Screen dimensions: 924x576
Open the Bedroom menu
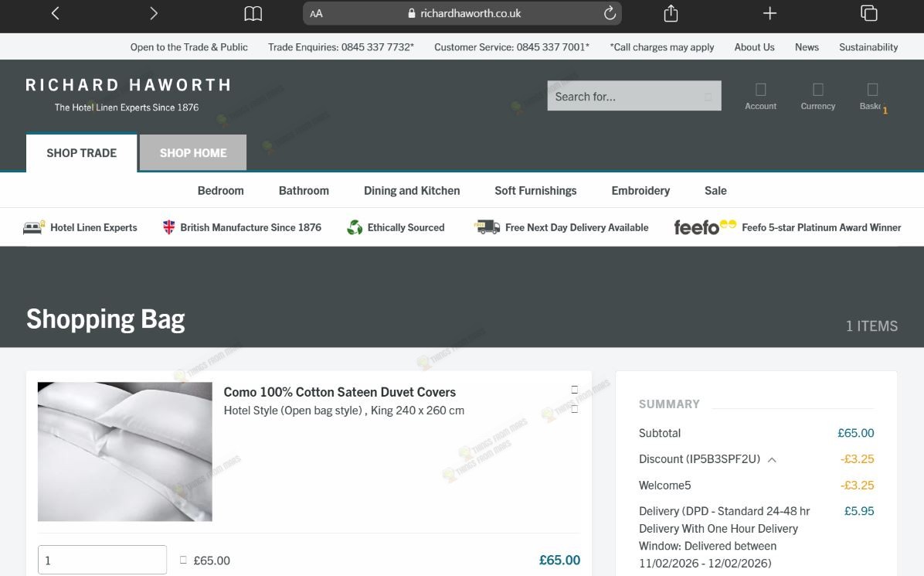tap(220, 190)
